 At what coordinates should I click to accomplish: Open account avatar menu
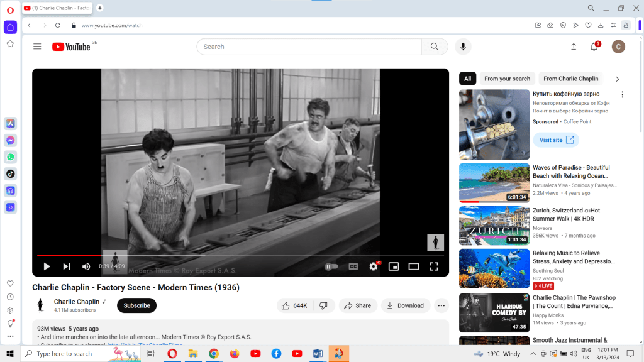[x=618, y=47]
